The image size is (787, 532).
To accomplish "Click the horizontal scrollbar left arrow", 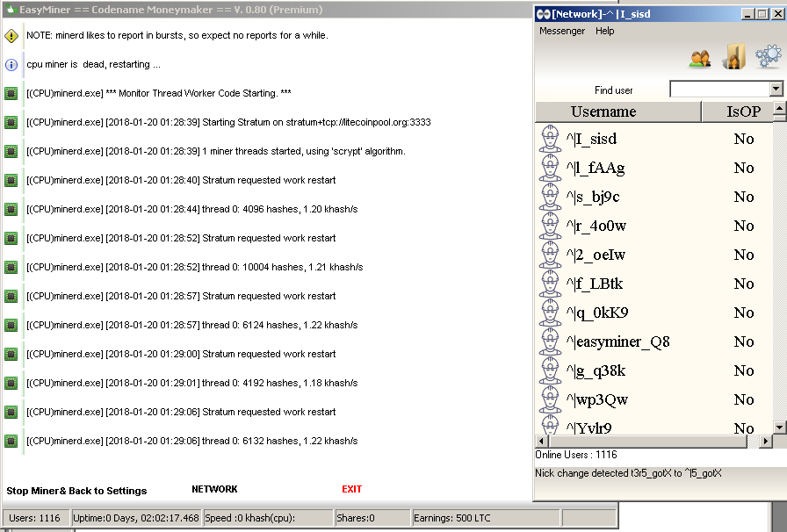I will tap(542, 442).
